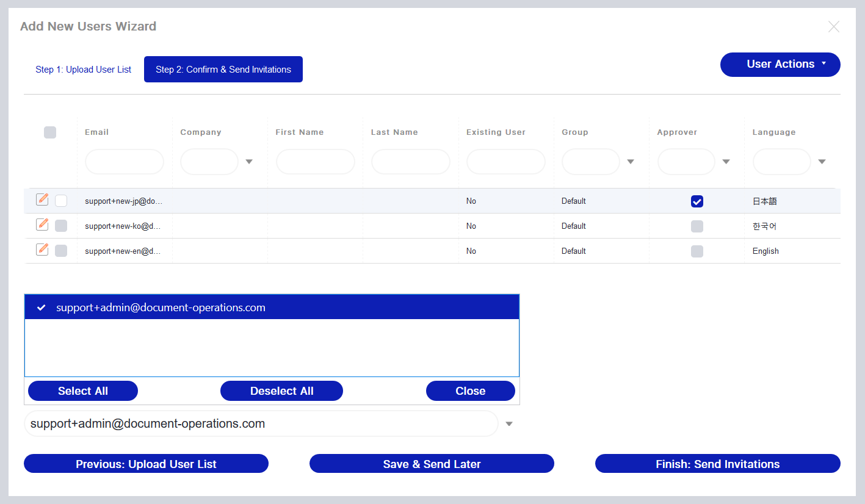Open the Company filter dropdown arrow
The width and height of the screenshot is (865, 504).
(249, 162)
